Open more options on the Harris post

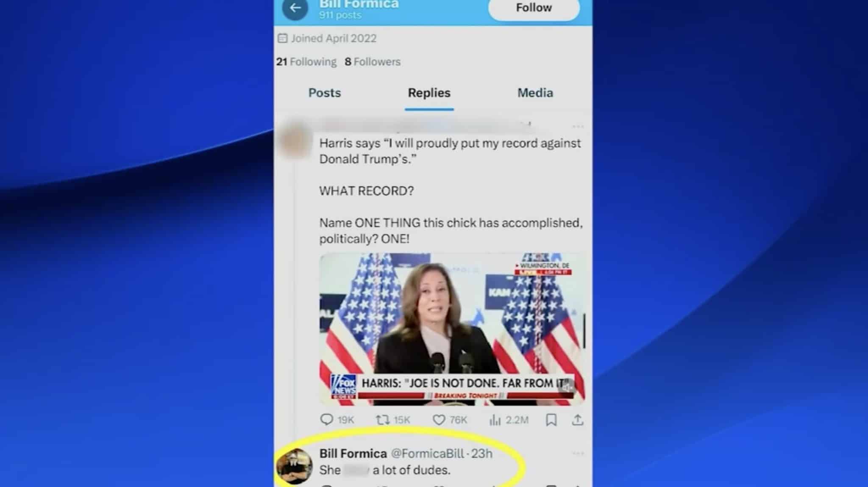click(578, 126)
